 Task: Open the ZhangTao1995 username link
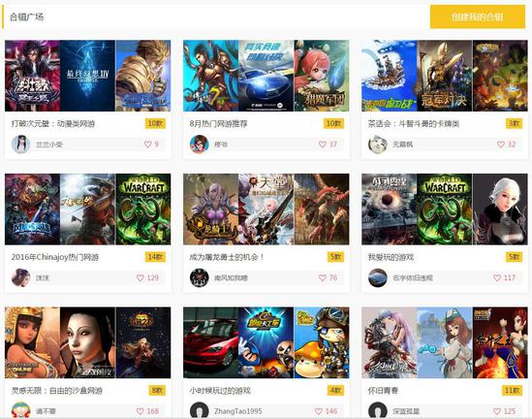coord(237,411)
